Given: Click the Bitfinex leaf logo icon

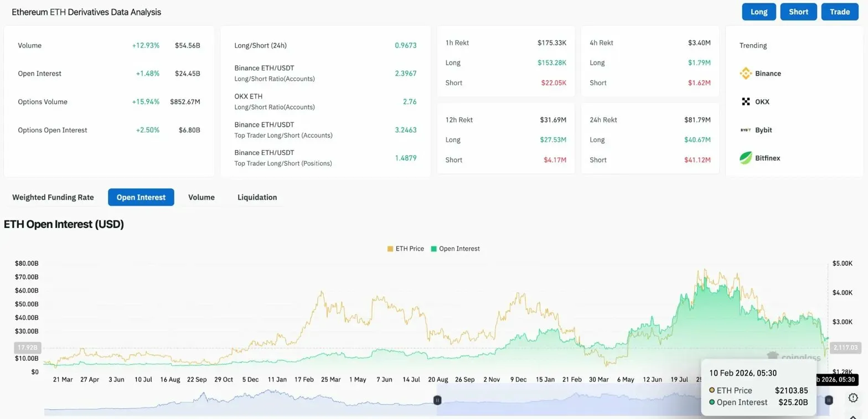Looking at the screenshot, I should click(x=746, y=158).
